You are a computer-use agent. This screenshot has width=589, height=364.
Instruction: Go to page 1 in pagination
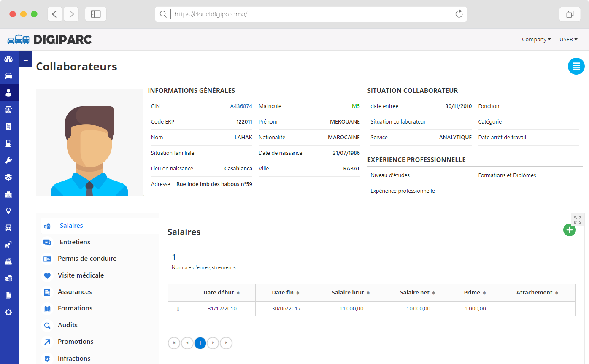[x=200, y=343]
